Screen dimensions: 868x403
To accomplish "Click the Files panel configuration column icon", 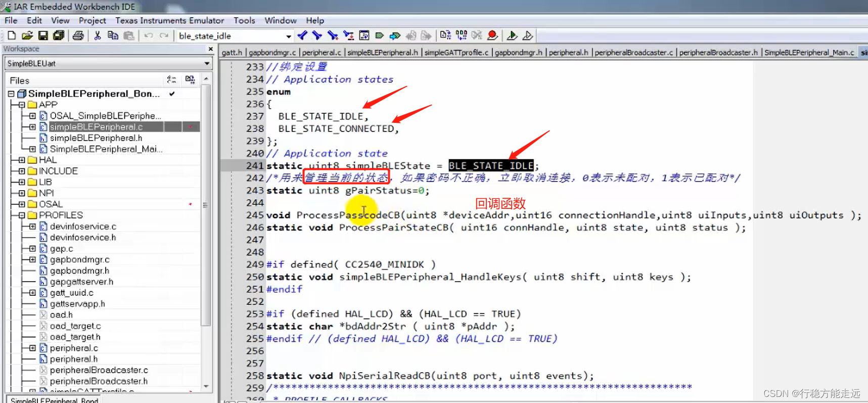I will pos(171,80).
